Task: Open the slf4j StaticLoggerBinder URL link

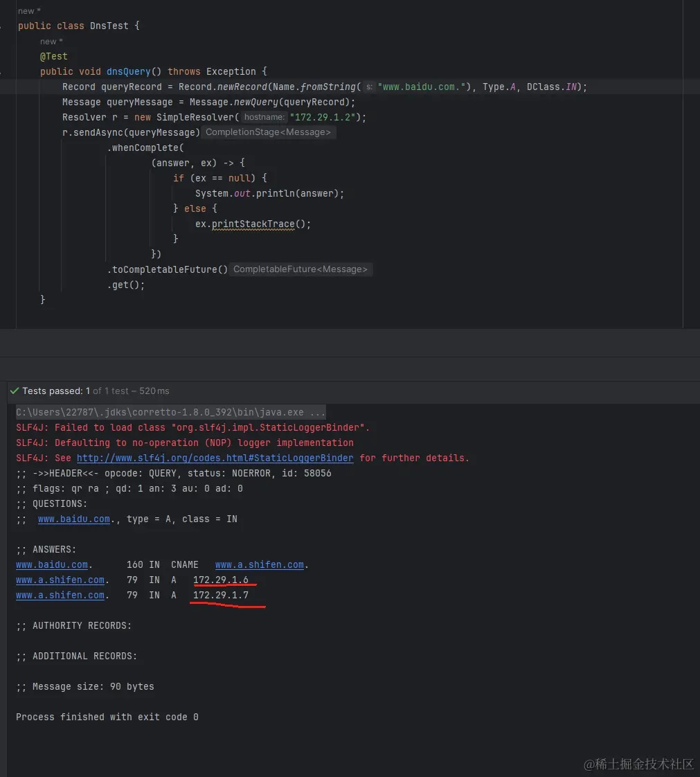Action: click(x=215, y=458)
